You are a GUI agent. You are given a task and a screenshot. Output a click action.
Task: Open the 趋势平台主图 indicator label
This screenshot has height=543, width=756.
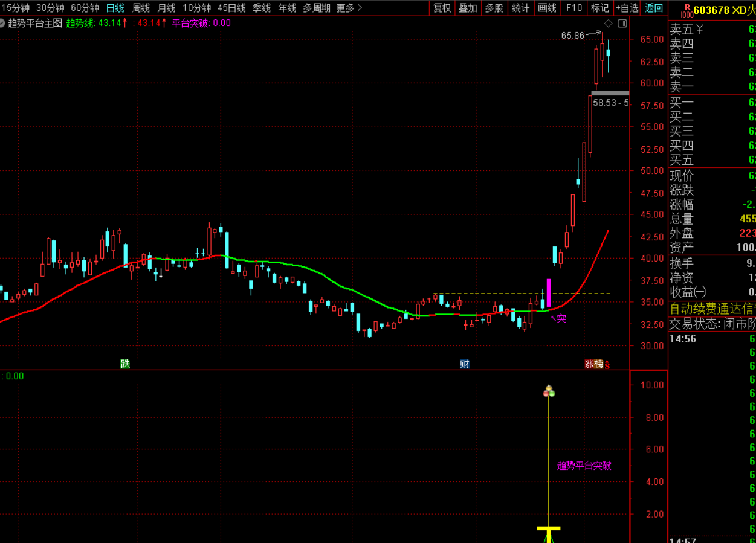point(35,23)
